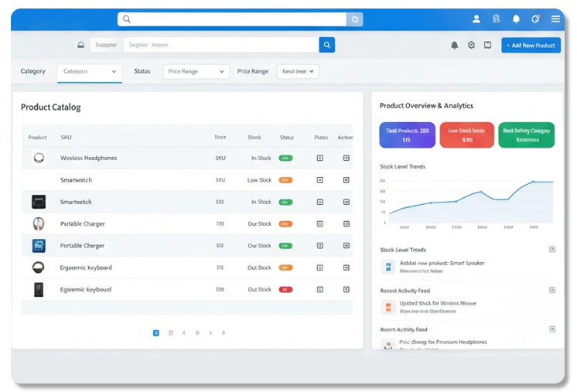Click the document icon for Added Smart Speaker
The width and height of the screenshot is (577, 392).
coord(388,267)
